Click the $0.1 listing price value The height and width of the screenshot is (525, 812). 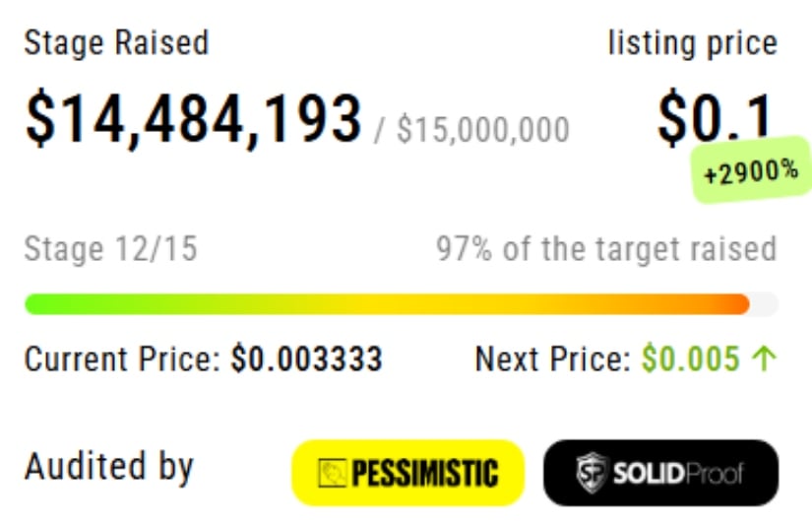(716, 118)
